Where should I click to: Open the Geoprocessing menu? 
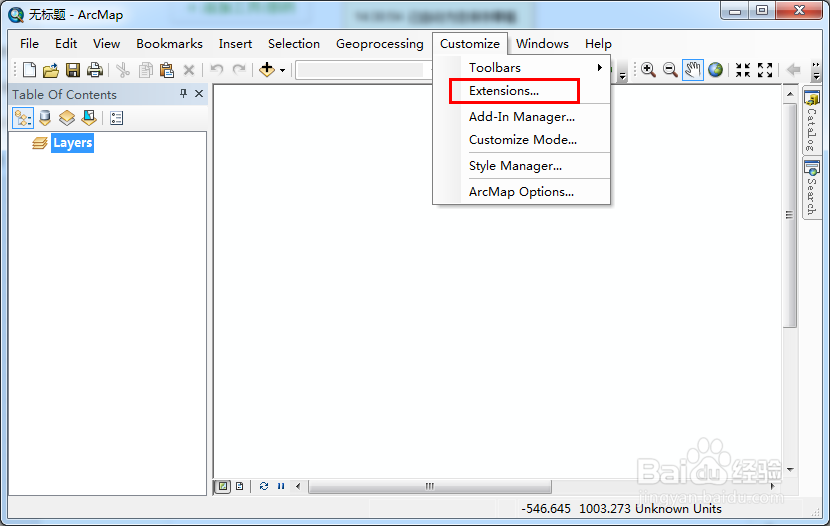click(380, 44)
